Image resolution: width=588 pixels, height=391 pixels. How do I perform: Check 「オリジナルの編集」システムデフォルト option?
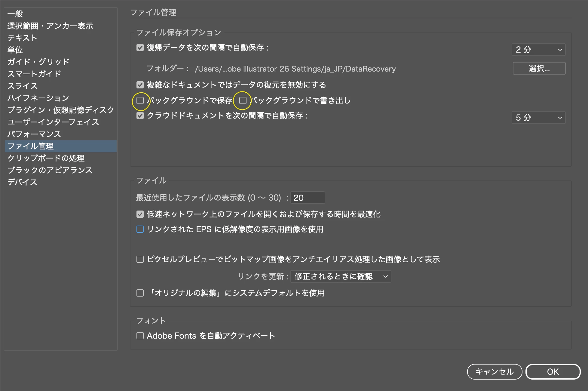click(x=140, y=293)
